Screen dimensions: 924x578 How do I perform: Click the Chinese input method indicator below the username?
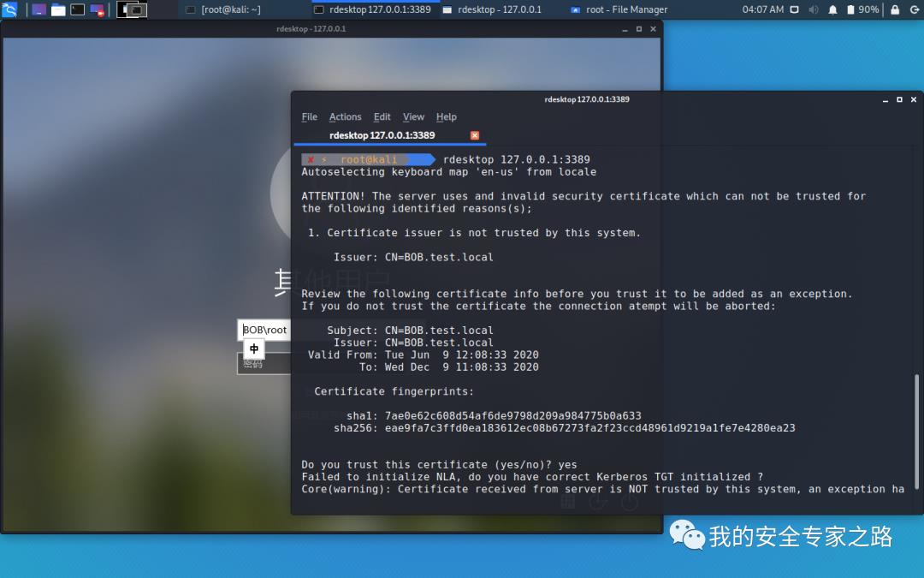[x=253, y=349]
